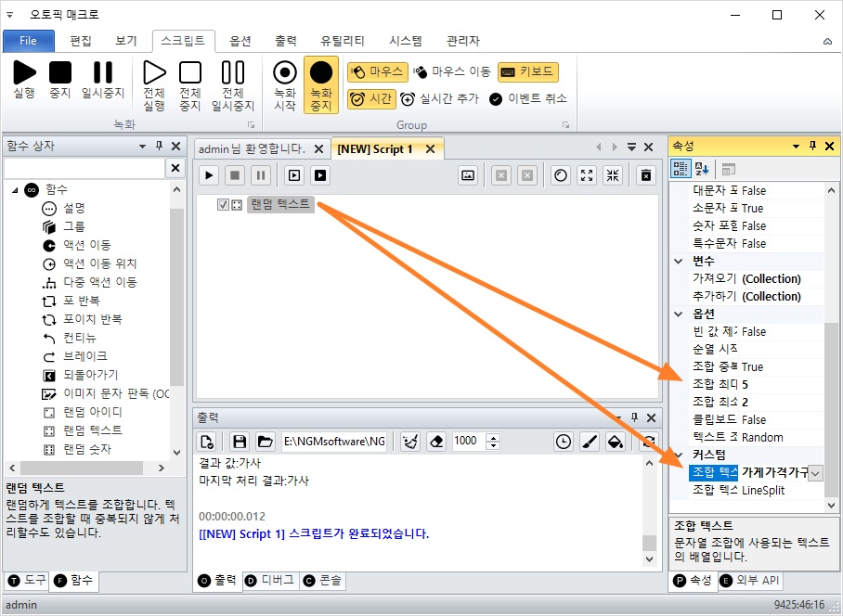Switch to the 출력 ribbon tab

pyautogui.click(x=286, y=41)
